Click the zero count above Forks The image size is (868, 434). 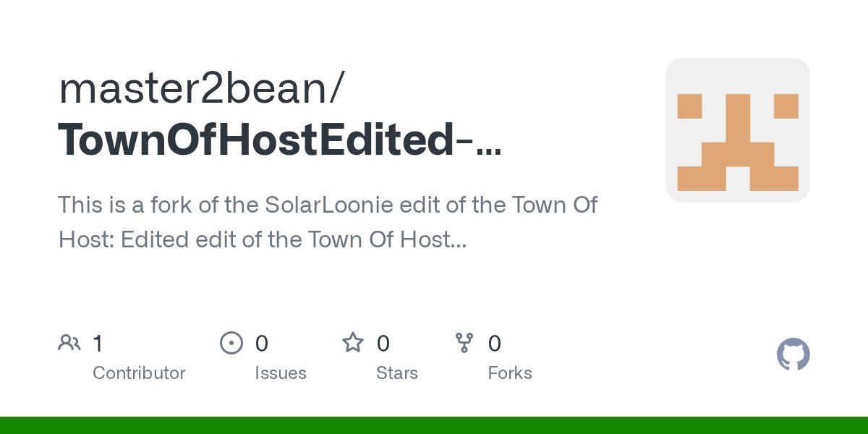495,344
